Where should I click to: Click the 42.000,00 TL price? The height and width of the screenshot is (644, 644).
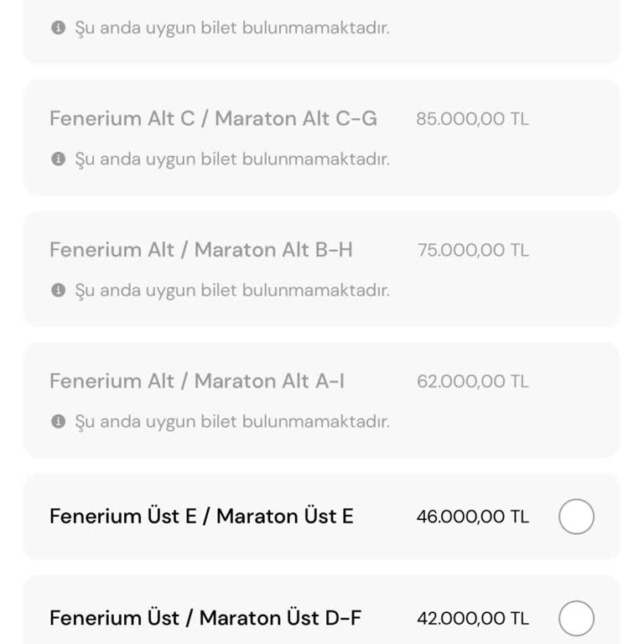(x=473, y=619)
